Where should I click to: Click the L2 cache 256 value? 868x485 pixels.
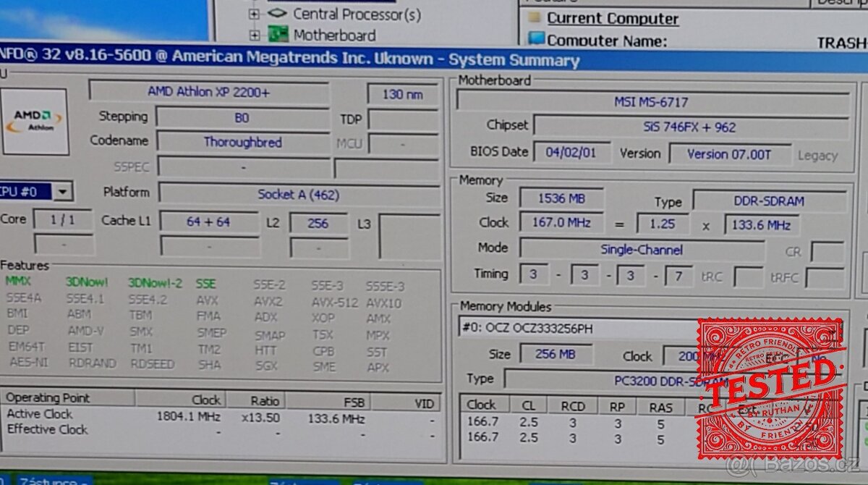pos(318,223)
